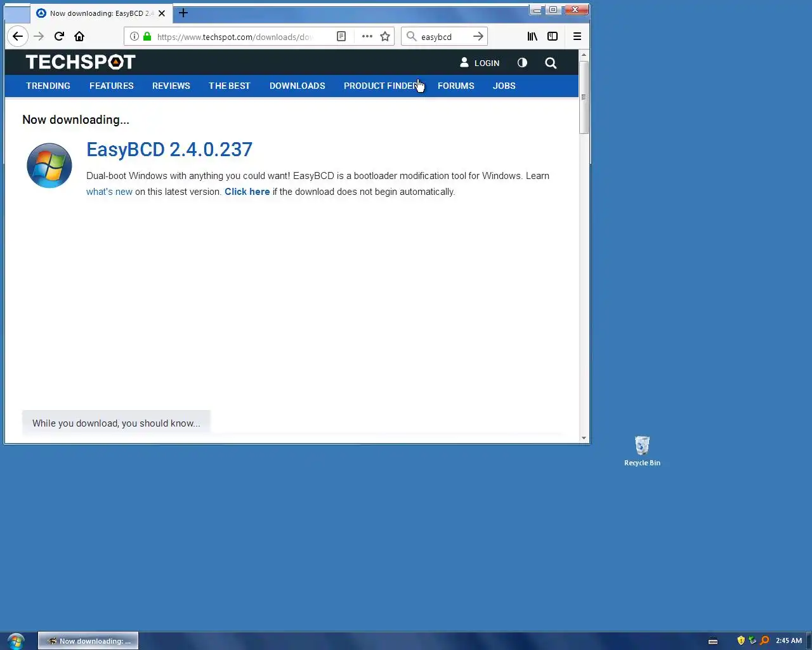Click the on-screen keyboard tray icon
Image resolution: width=812 pixels, height=650 pixels.
tap(713, 641)
